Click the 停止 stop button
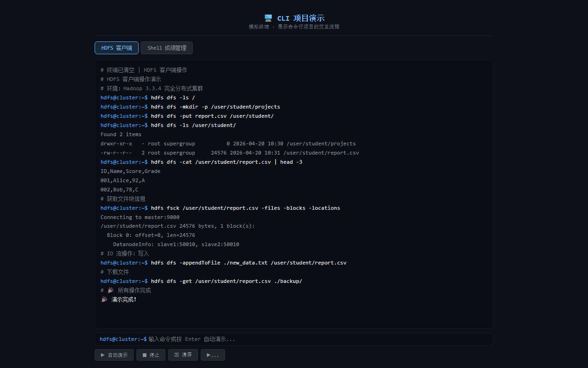588x368 pixels. coord(151,355)
